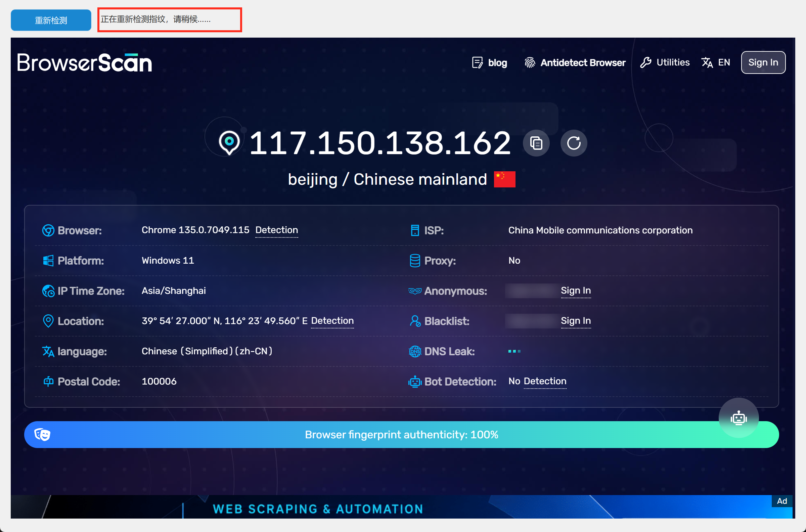Click the DNS Leak globe icon
The image size is (806, 532).
[x=415, y=351]
